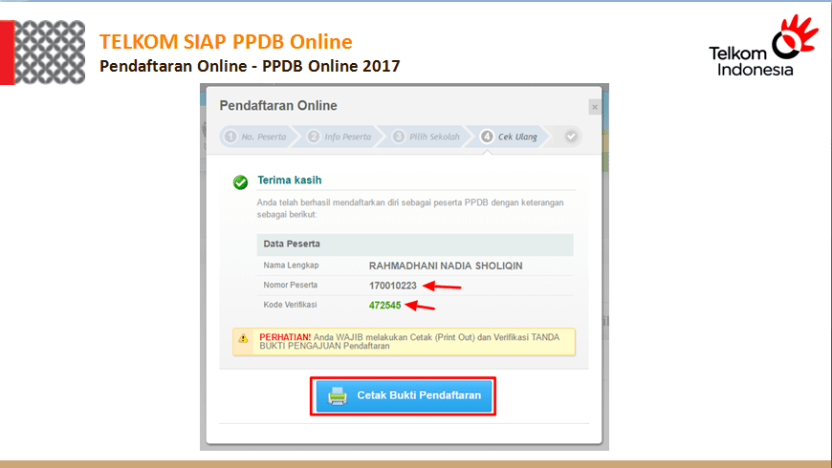This screenshot has width=832, height=468.
Task: Click the step 1 number circle
Action: 230,136
